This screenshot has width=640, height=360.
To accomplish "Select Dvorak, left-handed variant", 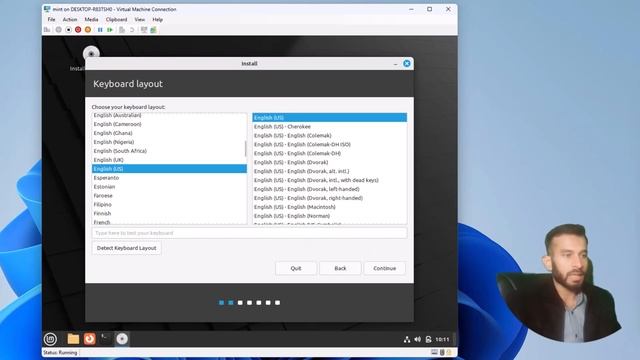I will [x=329, y=189].
